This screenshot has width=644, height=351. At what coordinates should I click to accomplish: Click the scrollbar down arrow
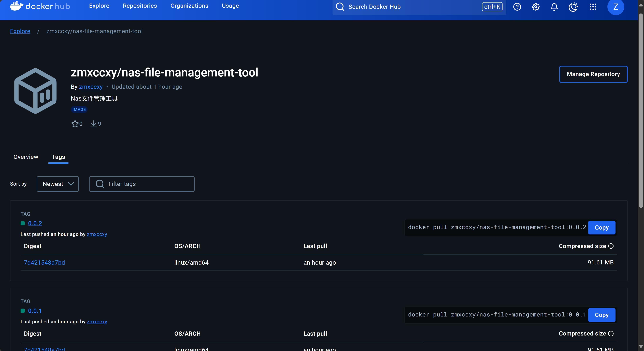[x=641, y=346]
